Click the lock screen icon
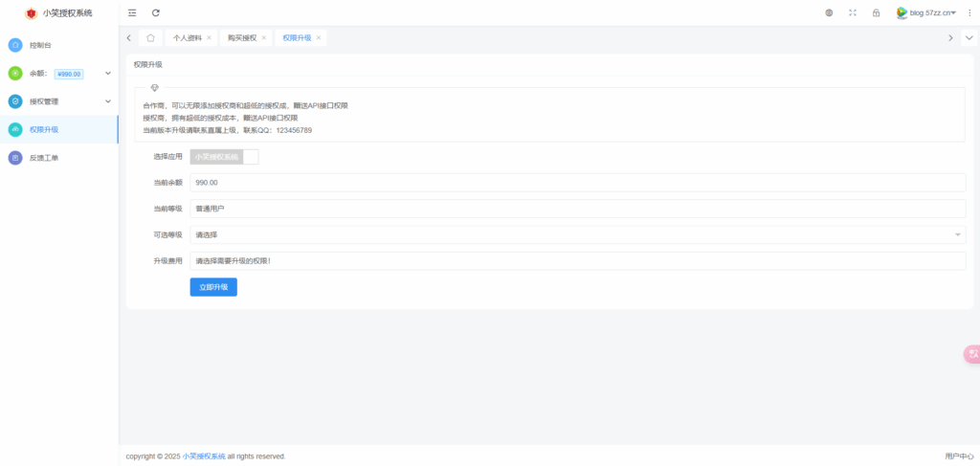The image size is (980, 466). click(876, 12)
